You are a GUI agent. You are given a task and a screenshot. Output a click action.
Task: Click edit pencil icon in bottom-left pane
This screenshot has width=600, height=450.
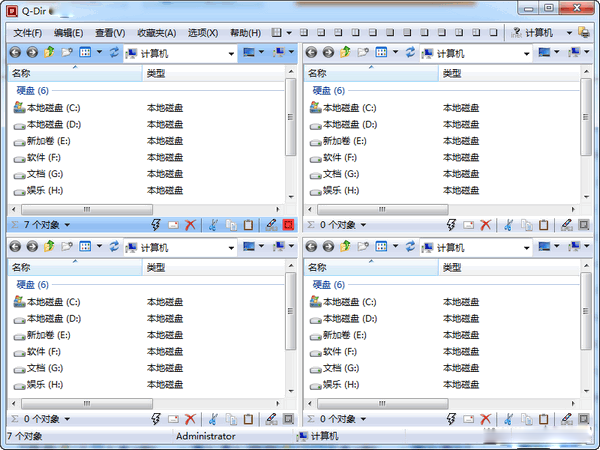point(271,419)
